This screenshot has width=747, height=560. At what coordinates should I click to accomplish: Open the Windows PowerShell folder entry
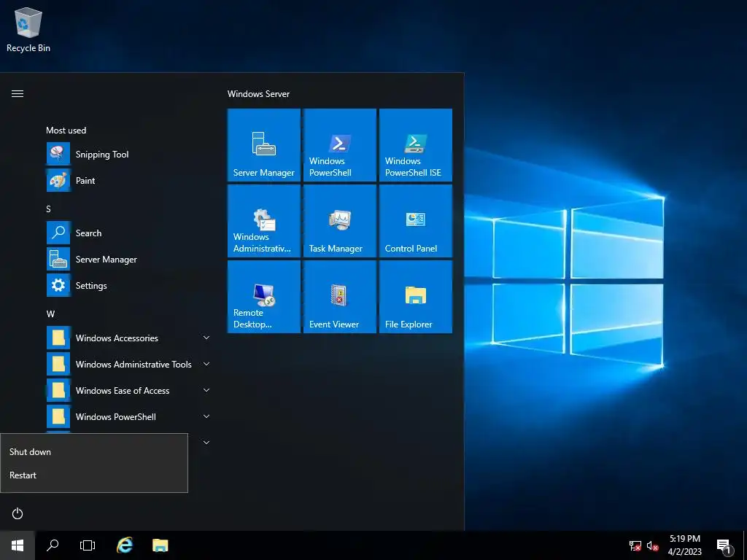pyautogui.click(x=128, y=416)
